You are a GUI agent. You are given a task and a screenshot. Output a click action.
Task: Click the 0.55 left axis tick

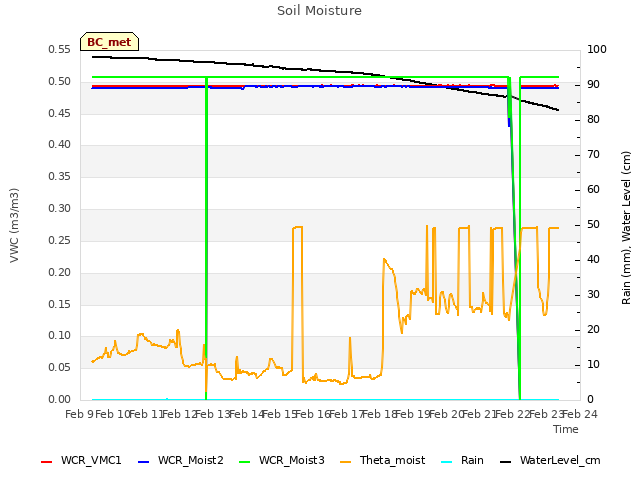tap(60, 49)
